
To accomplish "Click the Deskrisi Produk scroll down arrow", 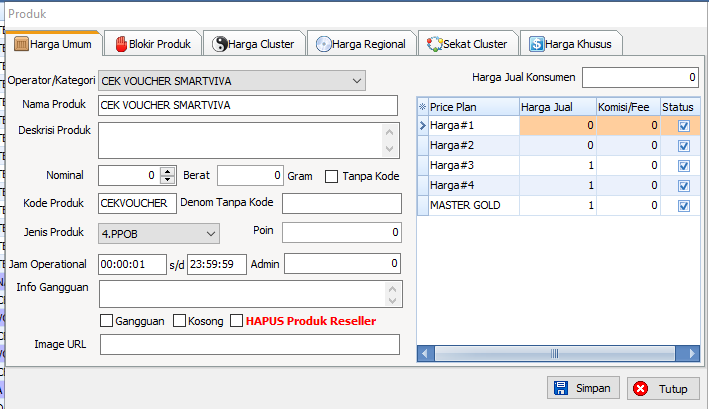I will pyautogui.click(x=389, y=149).
